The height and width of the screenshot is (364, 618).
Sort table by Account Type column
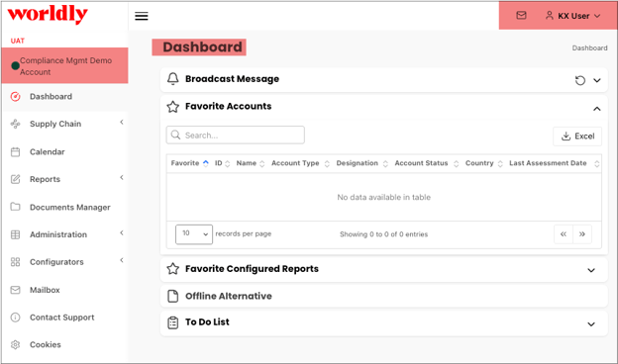point(300,163)
